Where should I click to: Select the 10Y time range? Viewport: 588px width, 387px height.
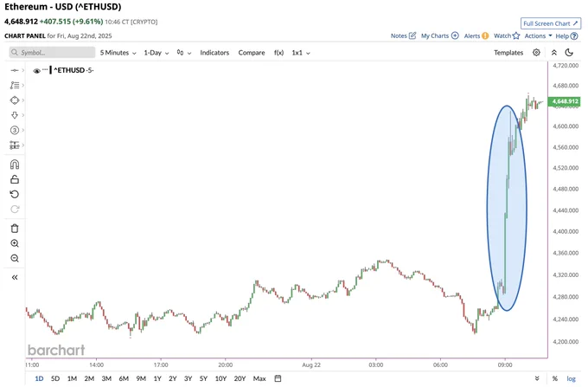click(x=220, y=378)
